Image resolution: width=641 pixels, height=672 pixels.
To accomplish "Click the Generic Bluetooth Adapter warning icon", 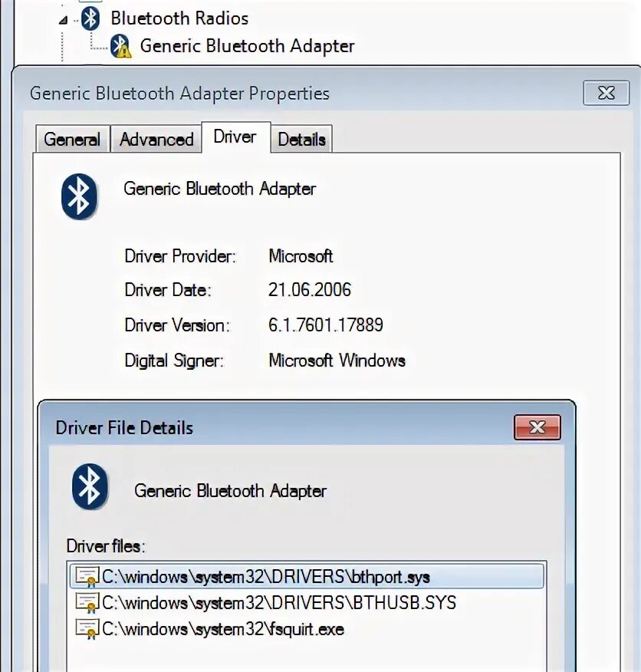I will 120,46.
